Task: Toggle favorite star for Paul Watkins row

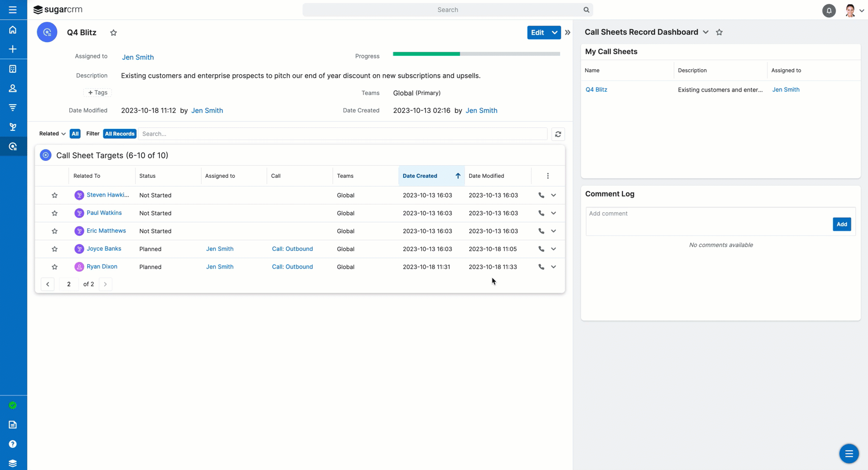Action: point(55,213)
